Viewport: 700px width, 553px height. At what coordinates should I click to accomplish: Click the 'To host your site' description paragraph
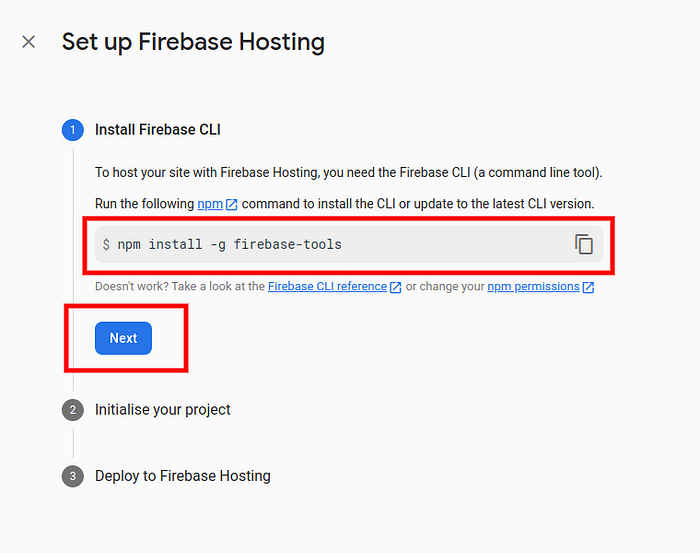coord(349,172)
